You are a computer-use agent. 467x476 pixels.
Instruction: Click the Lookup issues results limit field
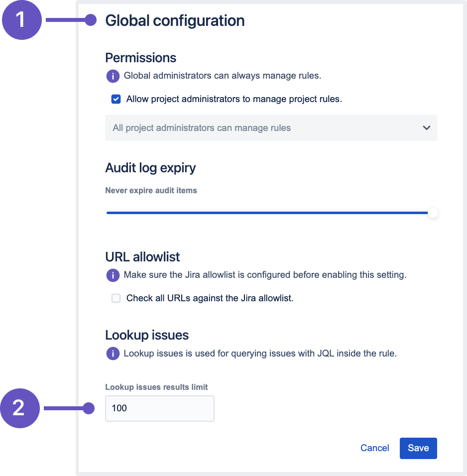(159, 409)
